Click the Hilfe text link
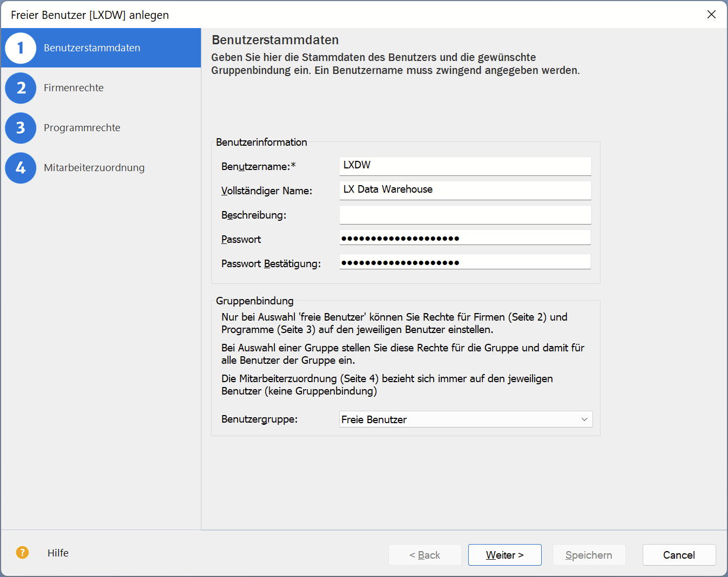 (58, 553)
